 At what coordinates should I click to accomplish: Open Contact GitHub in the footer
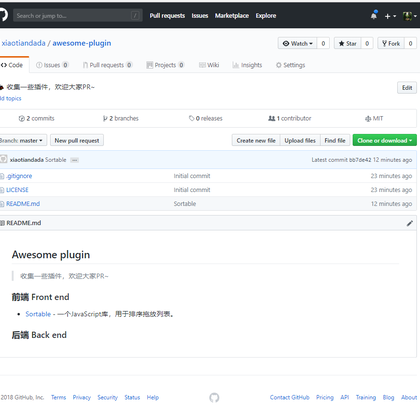tap(290, 397)
